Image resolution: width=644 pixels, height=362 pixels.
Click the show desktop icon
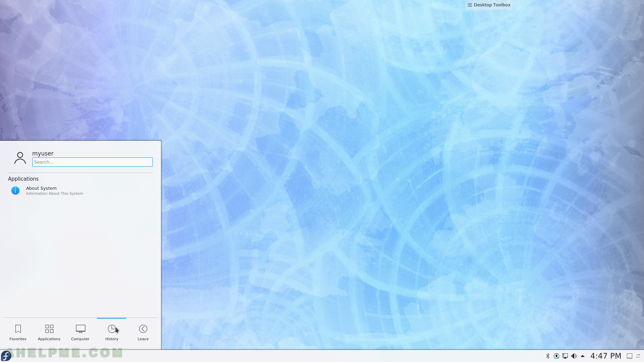(x=630, y=356)
